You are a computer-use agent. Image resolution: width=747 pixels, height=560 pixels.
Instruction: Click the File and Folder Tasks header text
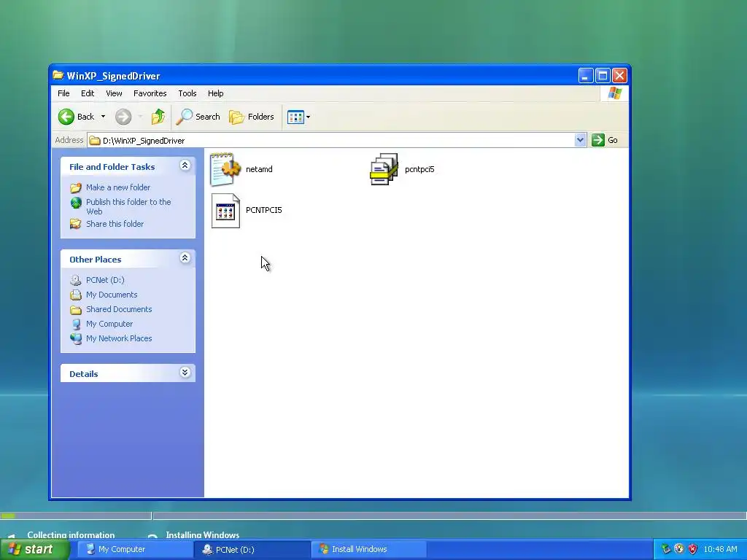[112, 167]
